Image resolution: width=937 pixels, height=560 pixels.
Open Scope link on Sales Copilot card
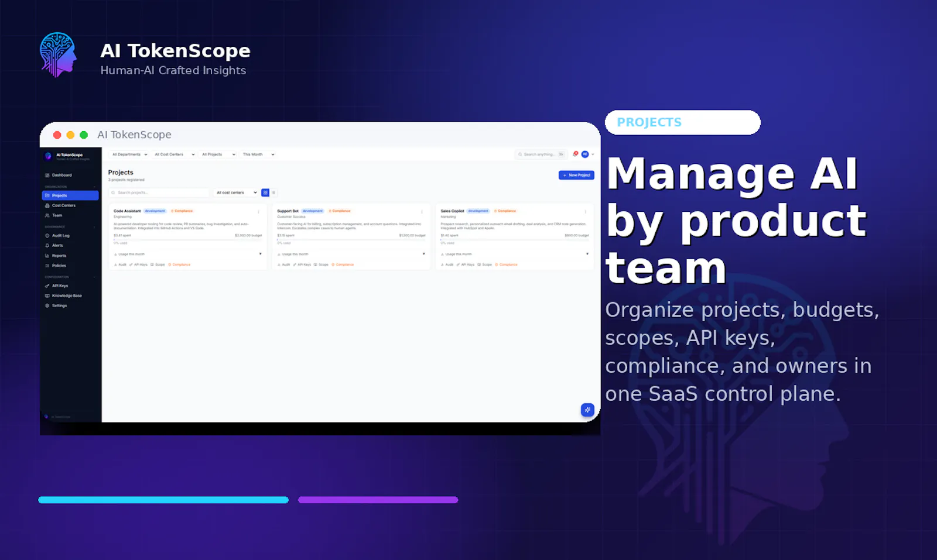[484, 264]
